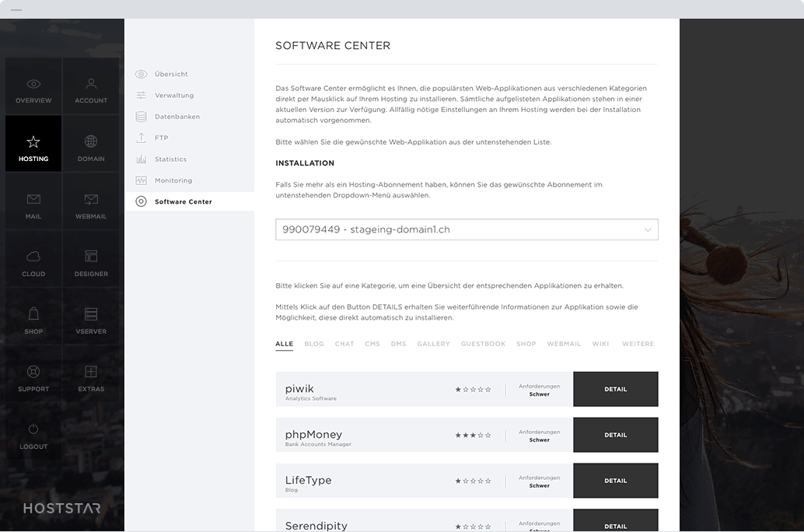Viewport: 804px width, 532px height.
Task: Click the dropdown chevron arrow
Action: (x=648, y=229)
